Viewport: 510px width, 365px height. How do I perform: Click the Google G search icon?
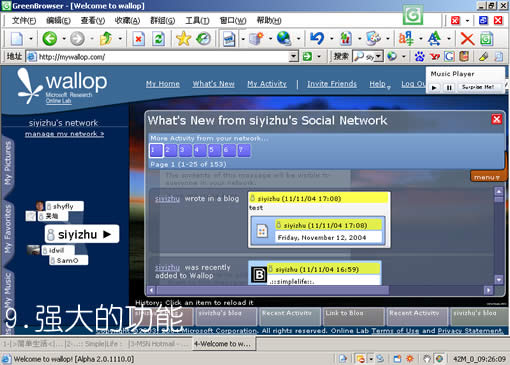449,56
